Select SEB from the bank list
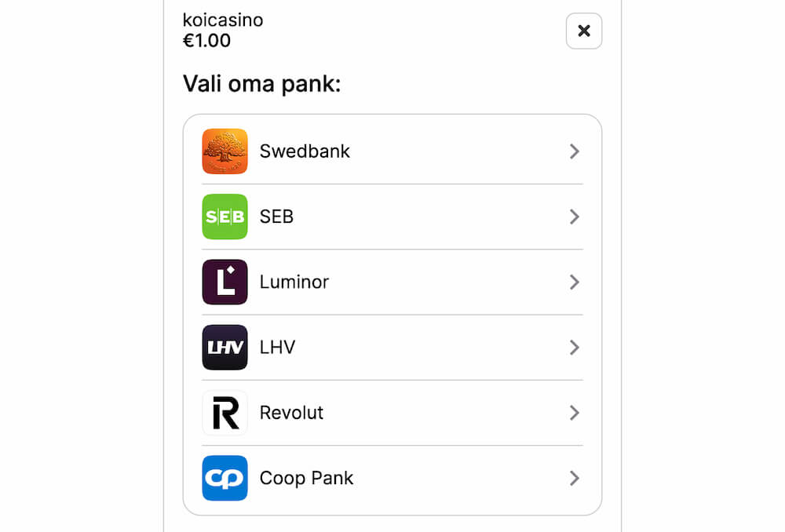The width and height of the screenshot is (785, 532). [x=353, y=217]
